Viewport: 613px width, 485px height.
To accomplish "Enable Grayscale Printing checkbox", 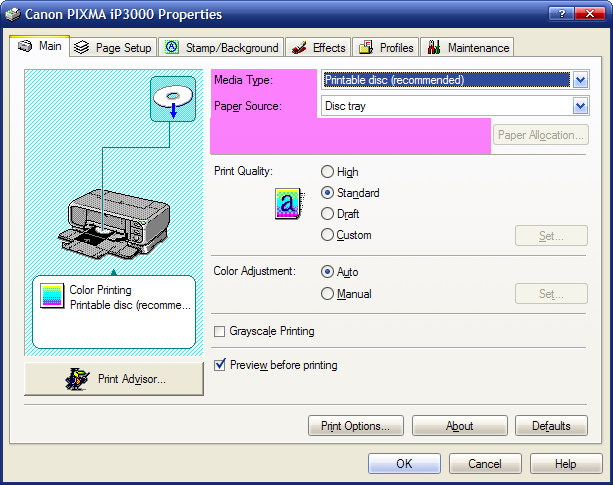I will [x=220, y=331].
